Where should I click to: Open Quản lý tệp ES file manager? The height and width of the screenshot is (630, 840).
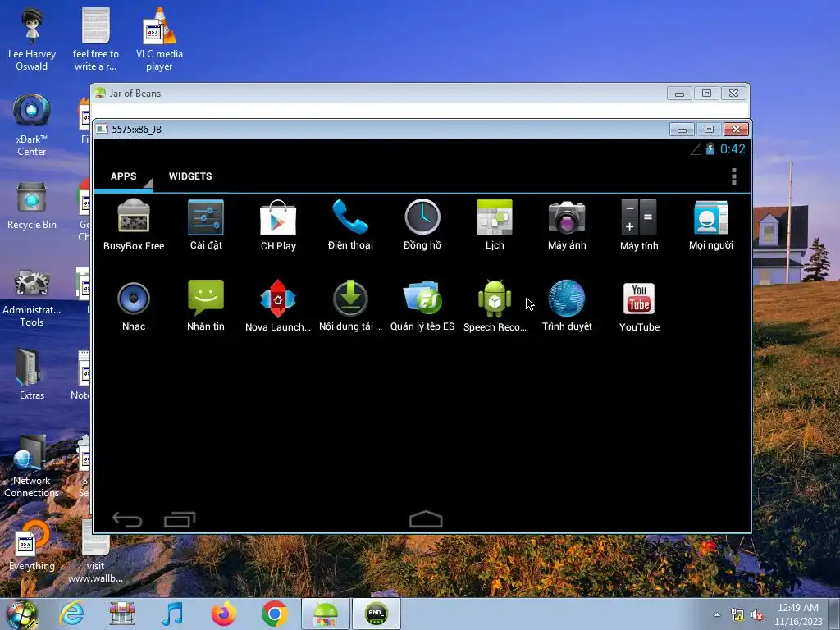click(x=422, y=306)
